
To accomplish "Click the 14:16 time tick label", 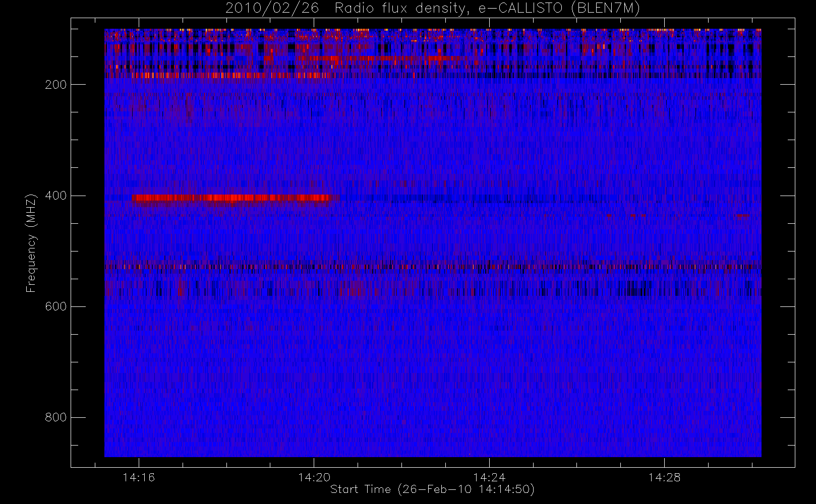I will tap(139, 477).
